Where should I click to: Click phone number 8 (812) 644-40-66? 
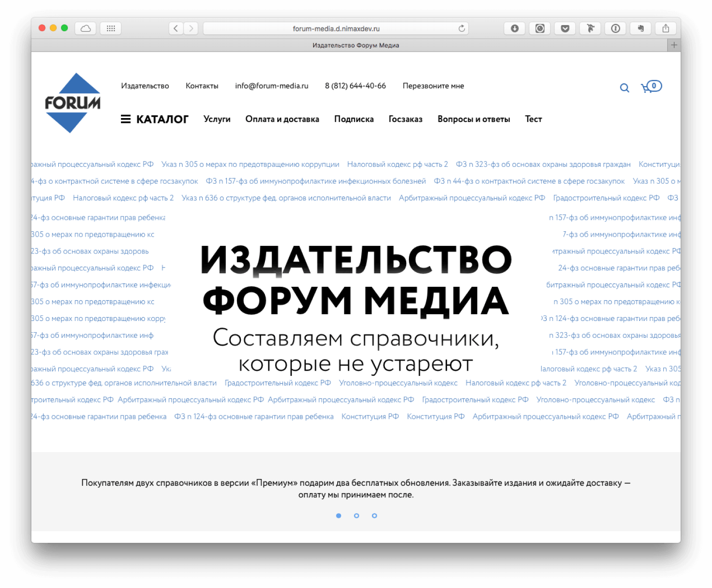(356, 86)
